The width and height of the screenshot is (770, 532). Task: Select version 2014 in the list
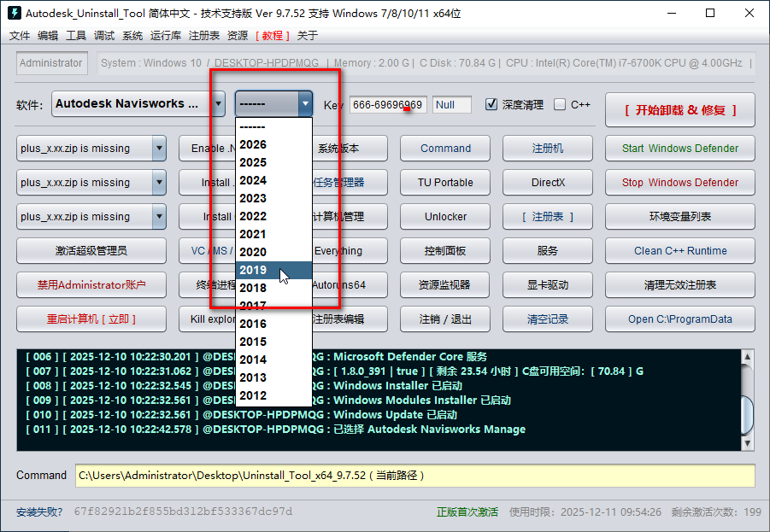click(x=273, y=360)
